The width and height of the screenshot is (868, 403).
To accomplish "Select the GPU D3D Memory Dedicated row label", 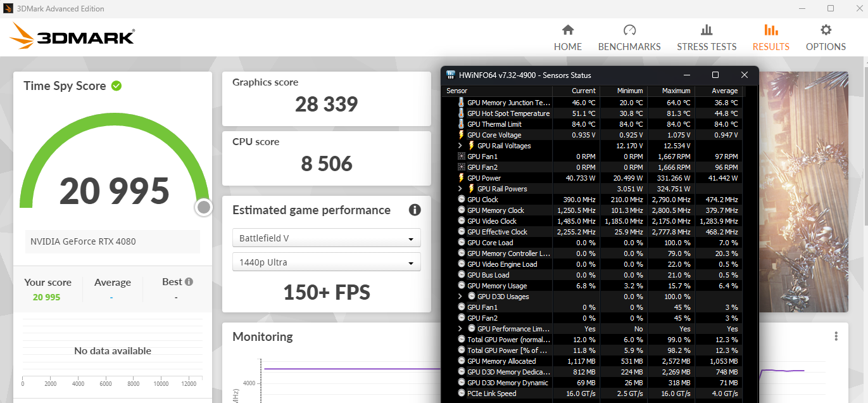I will point(509,372).
